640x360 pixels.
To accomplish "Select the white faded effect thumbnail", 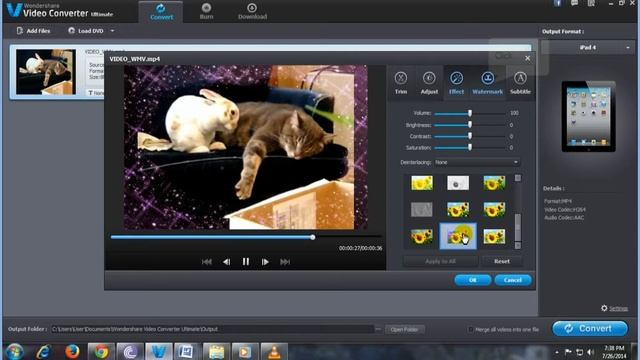I will 458,183.
